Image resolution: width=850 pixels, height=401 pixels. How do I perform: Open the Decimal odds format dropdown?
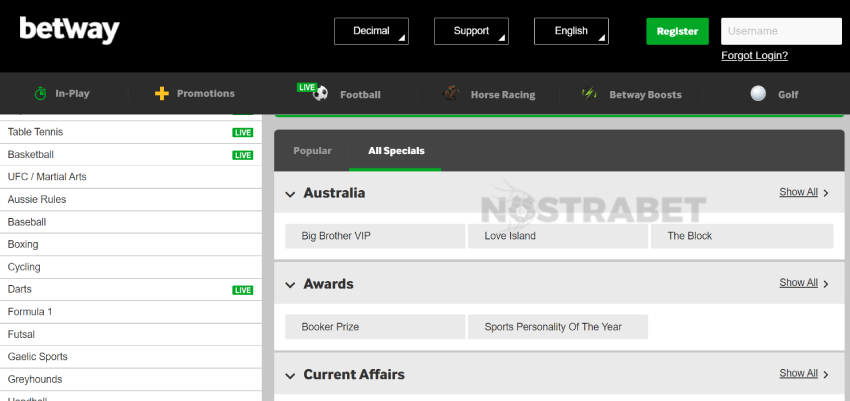click(x=371, y=31)
